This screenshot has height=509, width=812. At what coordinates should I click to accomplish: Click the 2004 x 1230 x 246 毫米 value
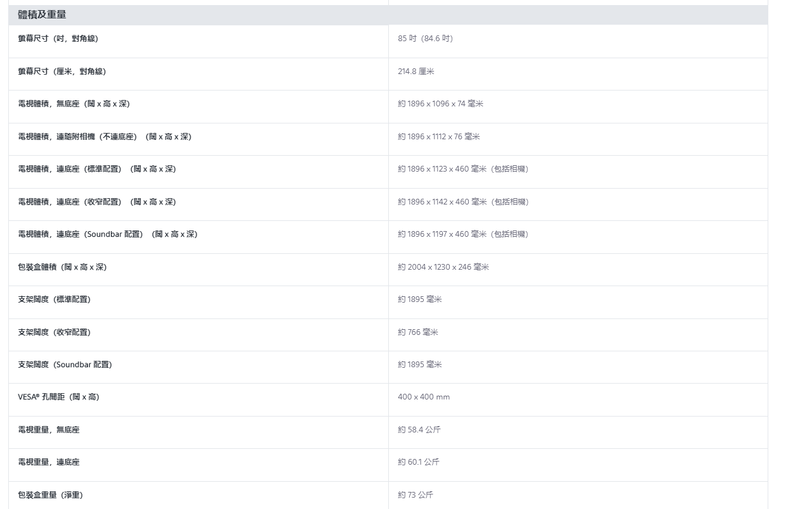tap(443, 267)
